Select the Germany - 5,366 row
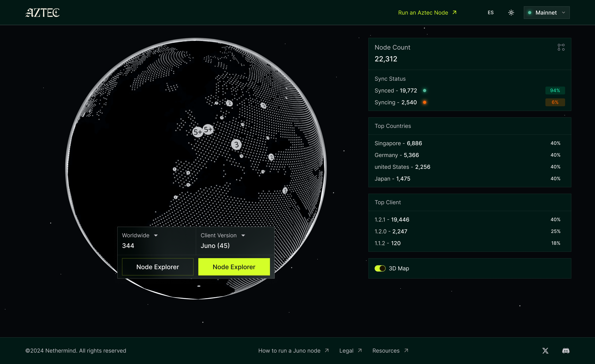 [469, 155]
